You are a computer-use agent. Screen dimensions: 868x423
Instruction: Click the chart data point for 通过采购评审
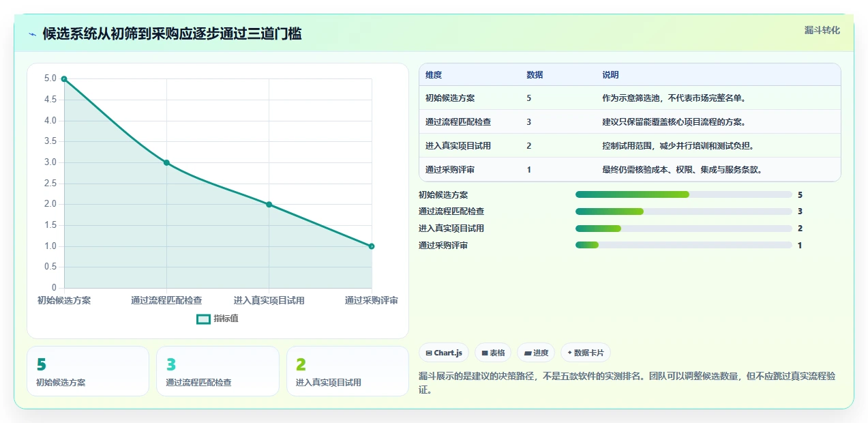[372, 246]
